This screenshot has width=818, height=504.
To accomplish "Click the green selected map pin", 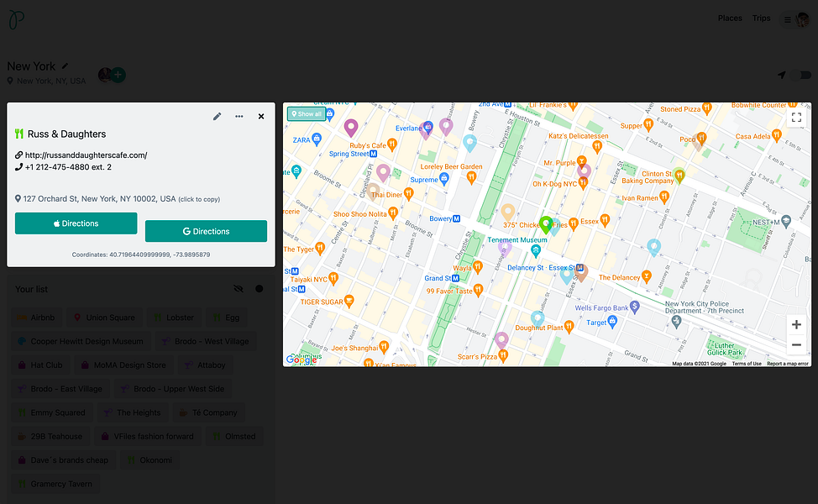I will [546, 223].
